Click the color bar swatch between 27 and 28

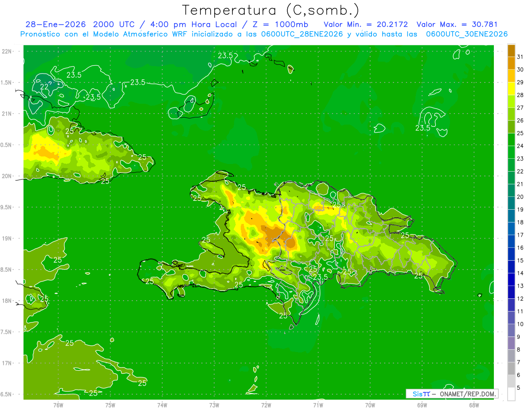click(x=511, y=101)
